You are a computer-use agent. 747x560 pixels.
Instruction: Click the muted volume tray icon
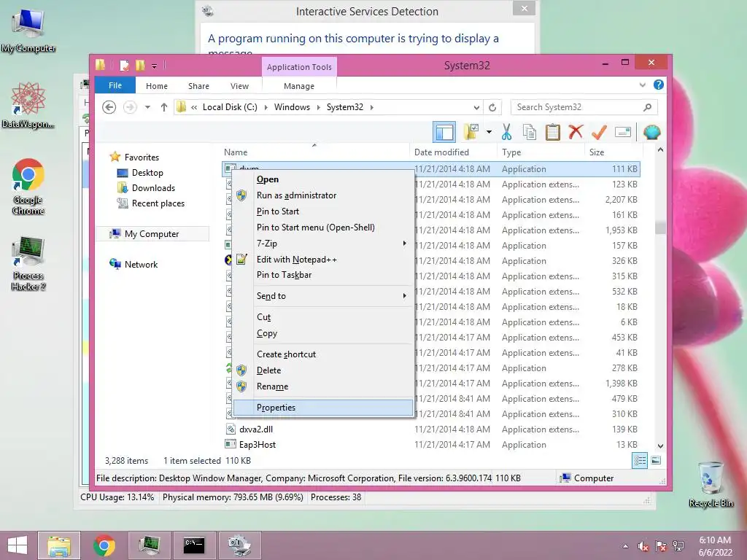(x=643, y=546)
